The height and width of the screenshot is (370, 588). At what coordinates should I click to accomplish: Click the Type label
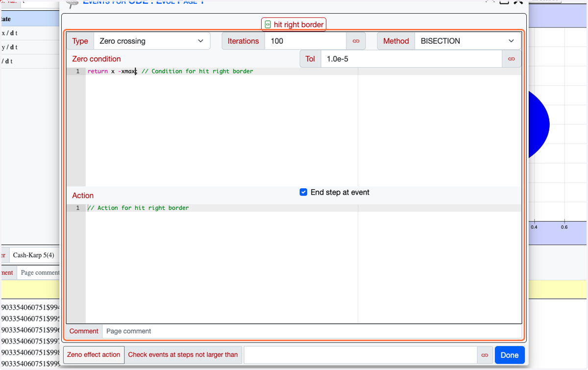[x=80, y=41]
